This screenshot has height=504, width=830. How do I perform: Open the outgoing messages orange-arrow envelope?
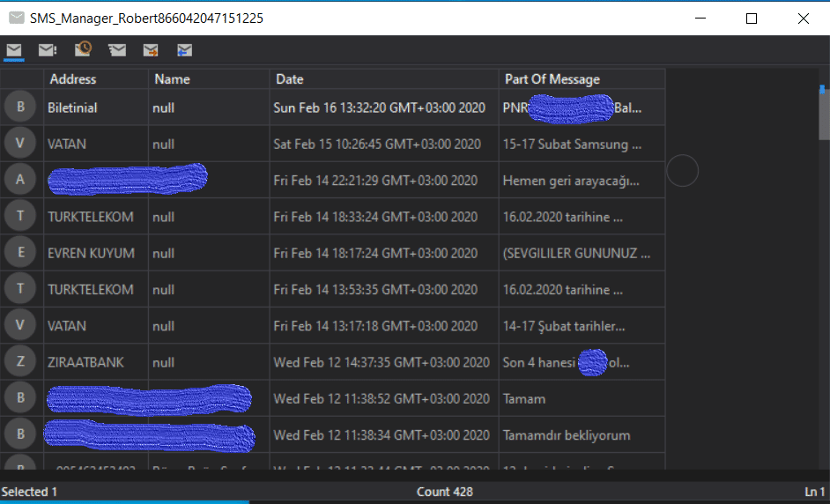(151, 50)
